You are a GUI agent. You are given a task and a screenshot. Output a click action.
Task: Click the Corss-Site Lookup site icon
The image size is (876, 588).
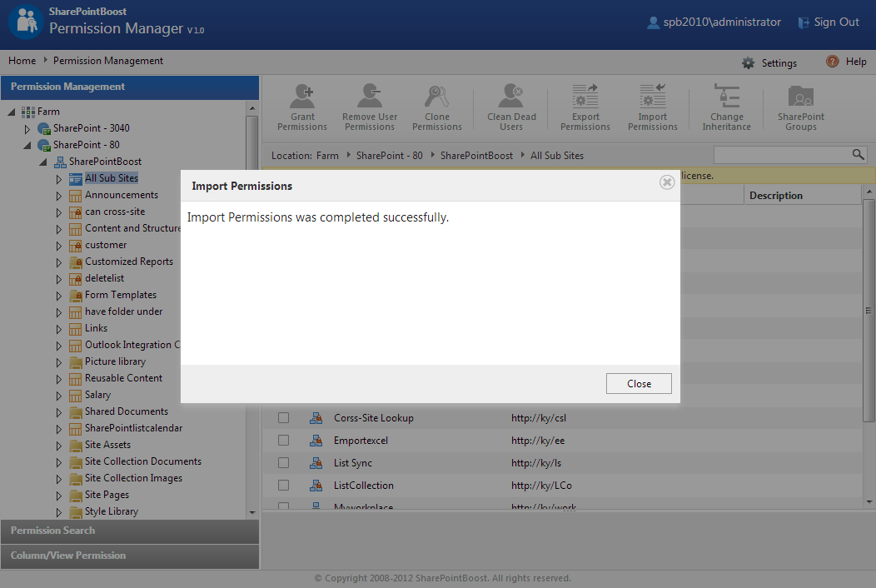pyautogui.click(x=316, y=418)
